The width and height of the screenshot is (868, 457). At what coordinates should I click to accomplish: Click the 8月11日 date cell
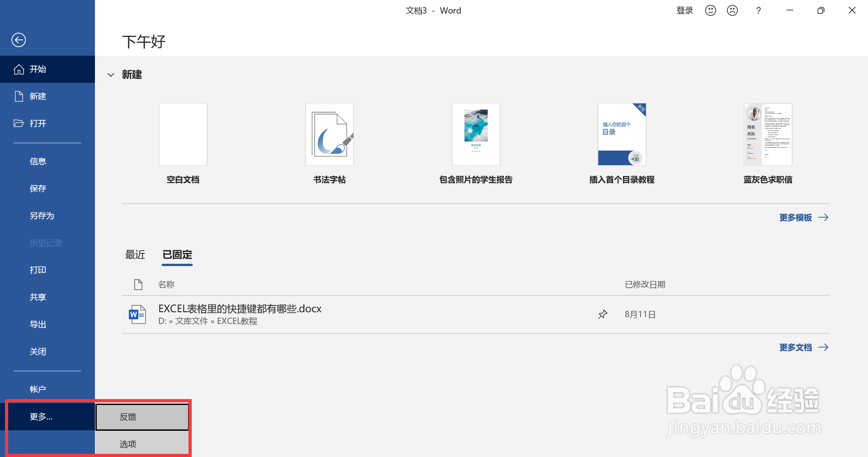[x=640, y=314]
